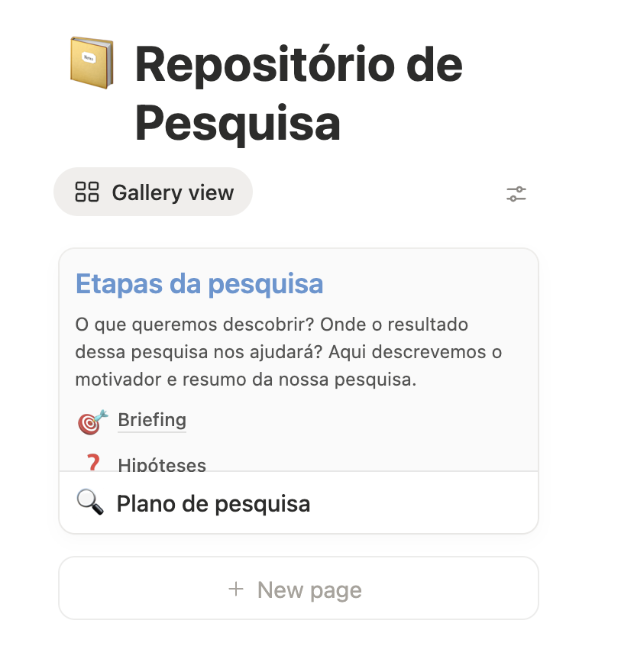Click the gallery grid icon beside Gallery view
Image resolution: width=634 pixels, height=672 pixels.
pos(89,192)
